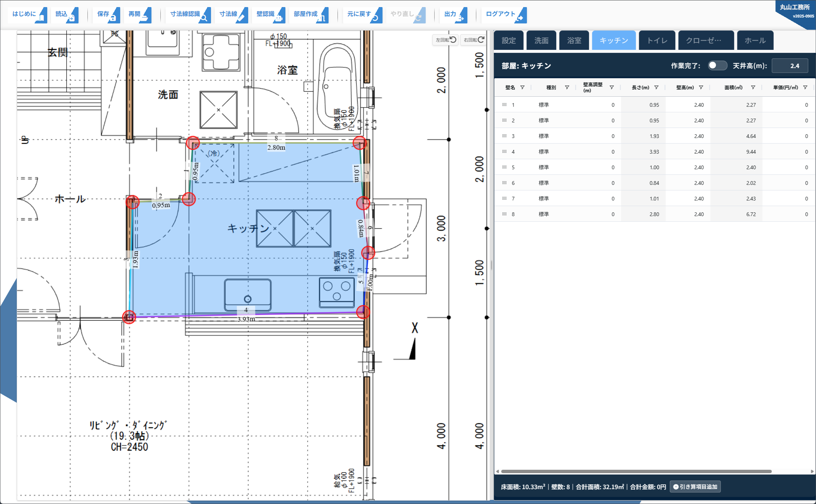
Task: Switch to the トイレ room tab
Action: coord(657,41)
